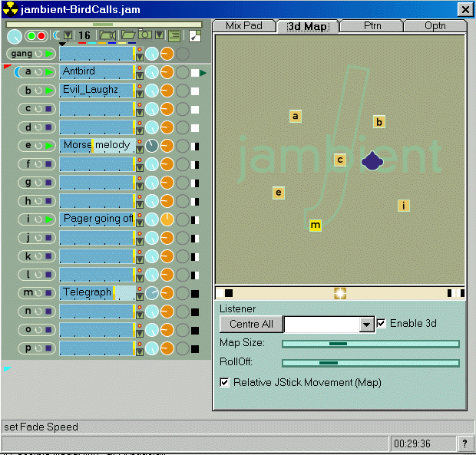This screenshot has width=476, height=455.
Task: Open dropdown arrow on Antbird track
Action: tap(140, 75)
